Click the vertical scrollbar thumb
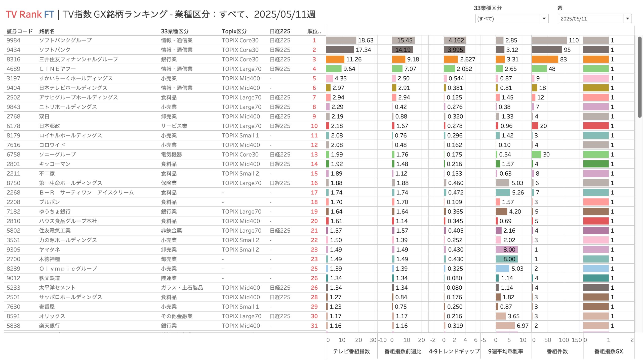 tap(639, 77)
